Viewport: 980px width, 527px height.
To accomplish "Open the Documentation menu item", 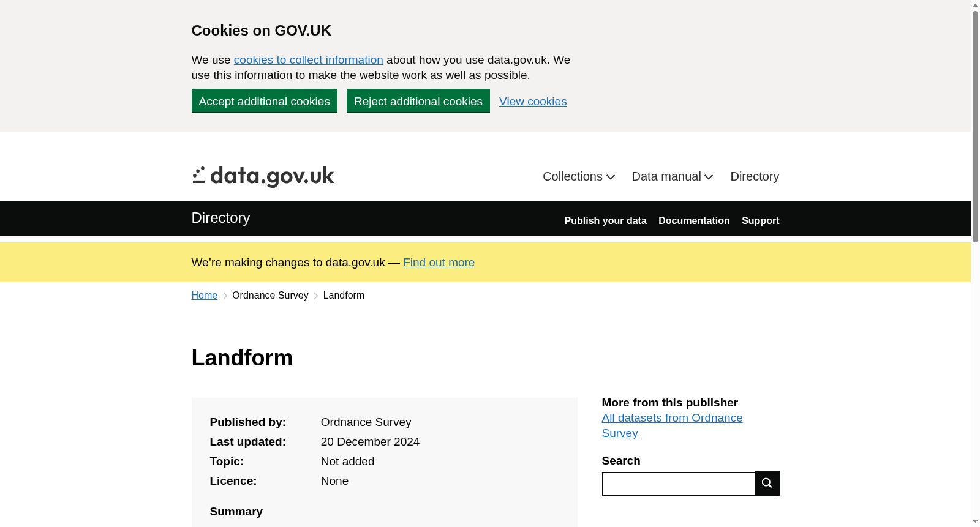I will [694, 220].
